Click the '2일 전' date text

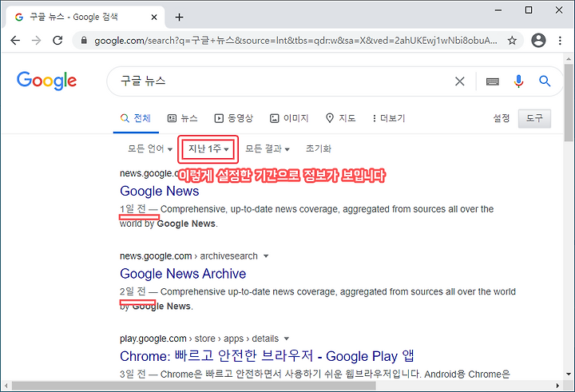133,291
